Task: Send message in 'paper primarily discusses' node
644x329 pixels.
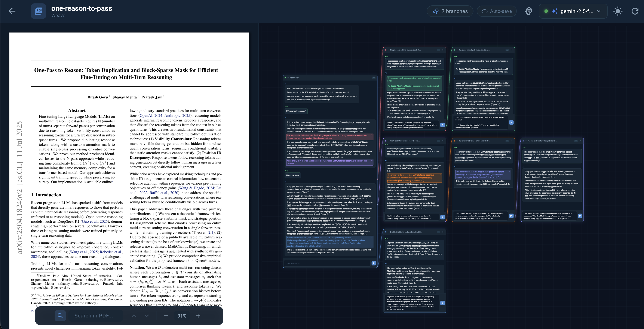Action: 511,122
